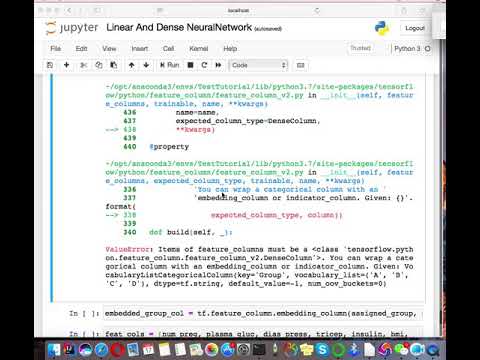The image size is (480, 360).
Task: Open WeChat green icon in the dock
Action: 401,350
